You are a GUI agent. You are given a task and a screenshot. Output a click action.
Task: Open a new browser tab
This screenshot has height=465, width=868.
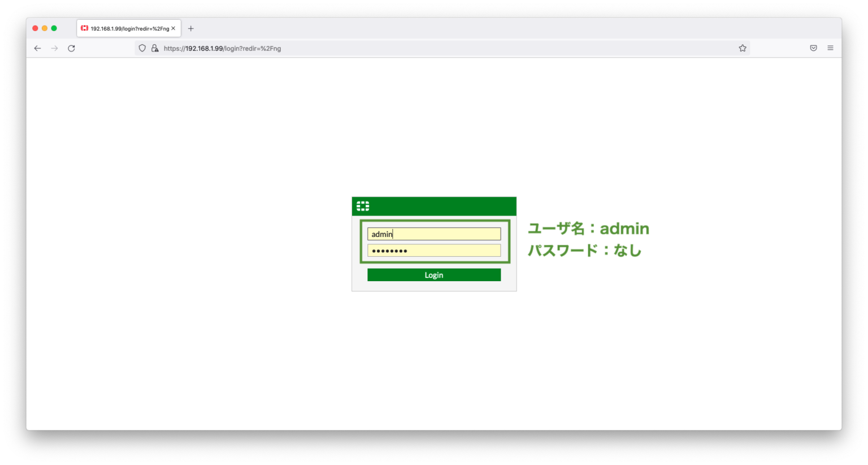click(x=191, y=28)
